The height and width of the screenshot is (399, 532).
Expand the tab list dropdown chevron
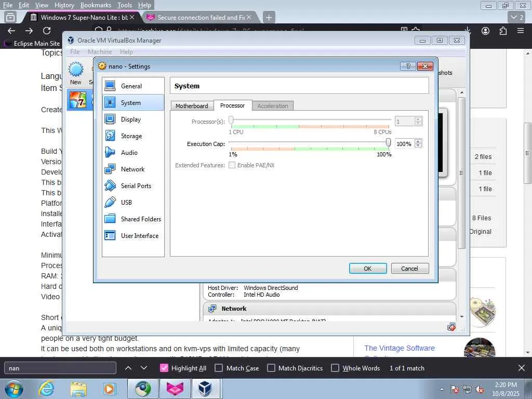(517, 17)
